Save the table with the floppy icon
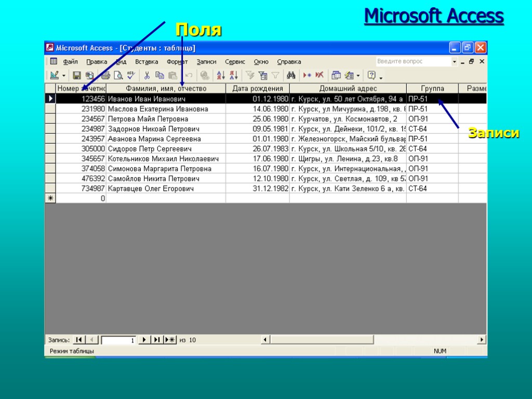The width and height of the screenshot is (532, 399). pyautogui.click(x=77, y=75)
